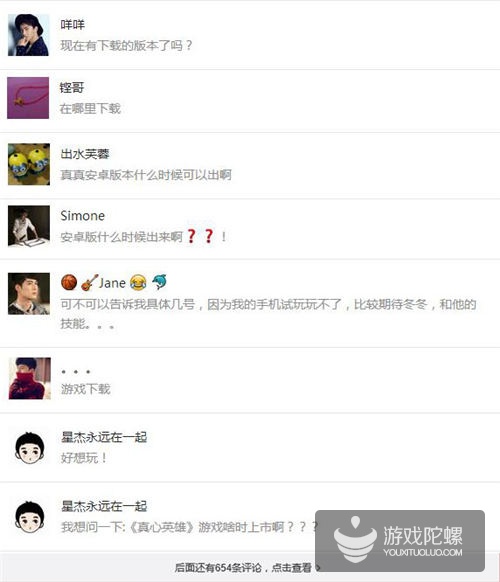Open 铿哥's purple avatar image
500x582 pixels.
(x=28, y=98)
